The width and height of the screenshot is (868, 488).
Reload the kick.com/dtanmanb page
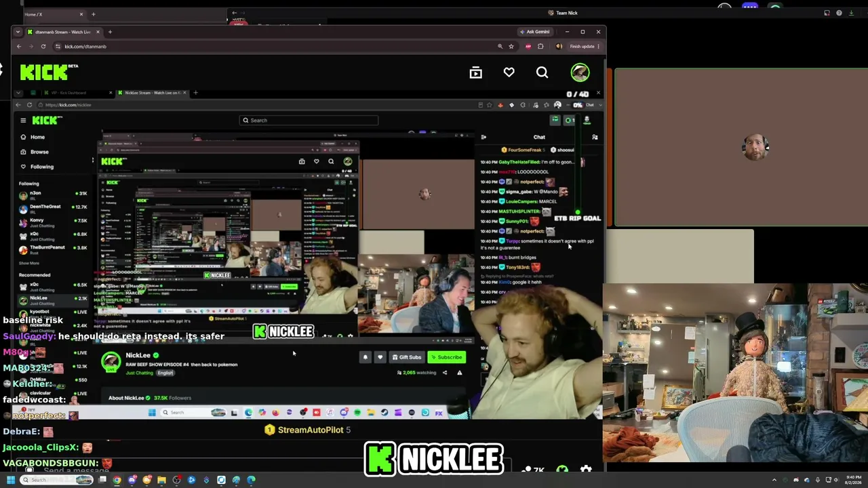tap(43, 46)
